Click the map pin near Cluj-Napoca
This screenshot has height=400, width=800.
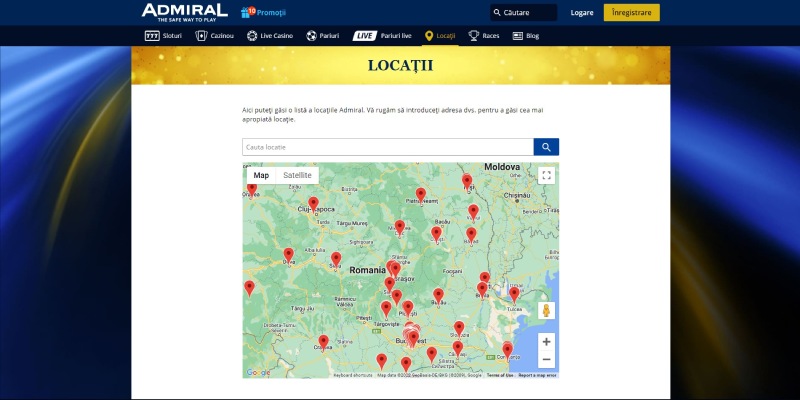313,204
